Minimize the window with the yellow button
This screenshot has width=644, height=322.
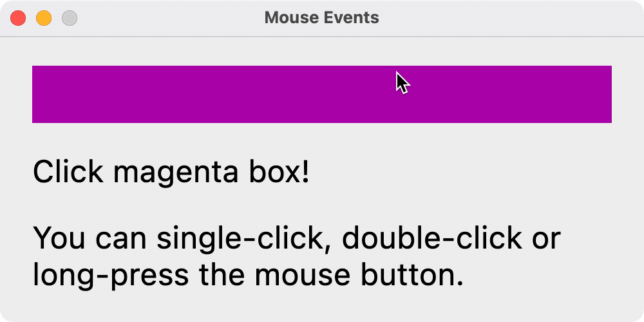[44, 18]
